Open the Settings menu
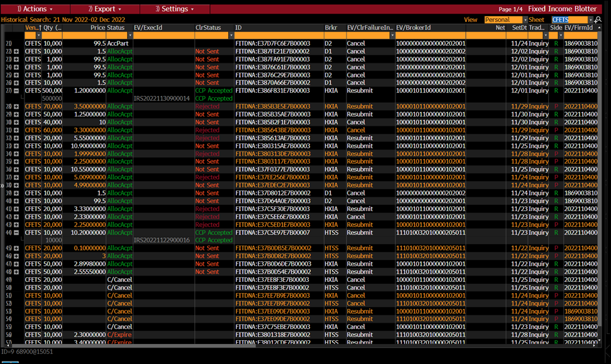 pos(175,9)
